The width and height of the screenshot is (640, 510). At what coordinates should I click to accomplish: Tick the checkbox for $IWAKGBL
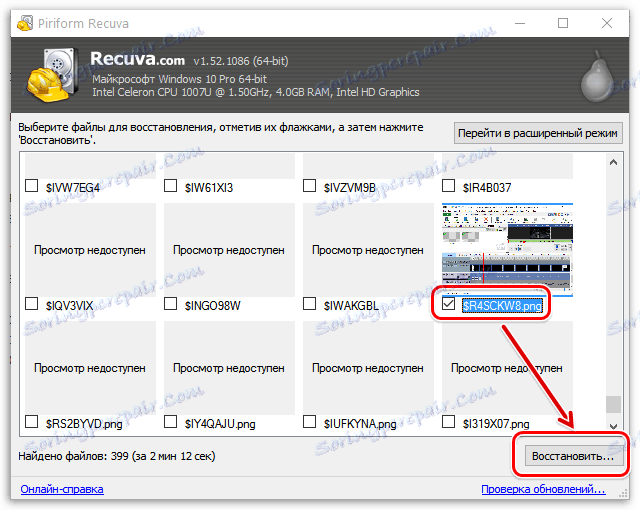309,304
